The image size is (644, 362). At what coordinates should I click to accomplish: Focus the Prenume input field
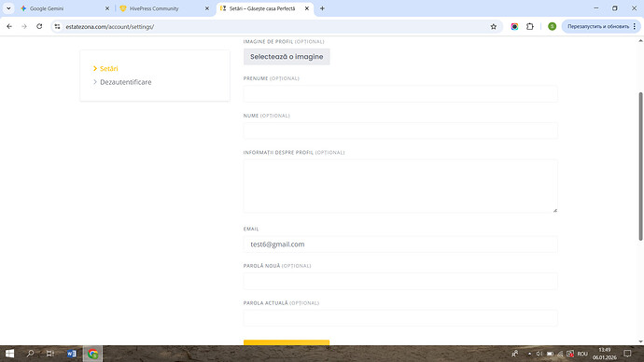[x=400, y=93]
